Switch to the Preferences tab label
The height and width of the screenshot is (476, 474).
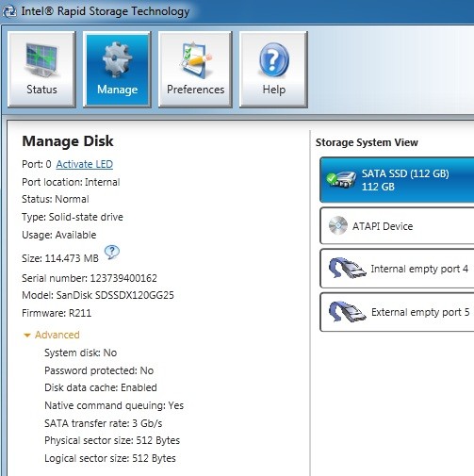pyautogui.click(x=196, y=90)
